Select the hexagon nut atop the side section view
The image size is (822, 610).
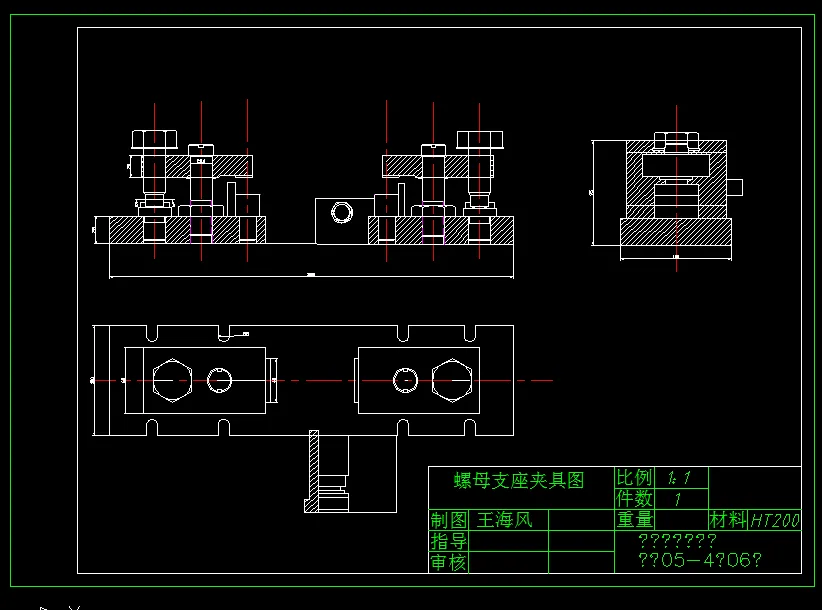[676, 140]
